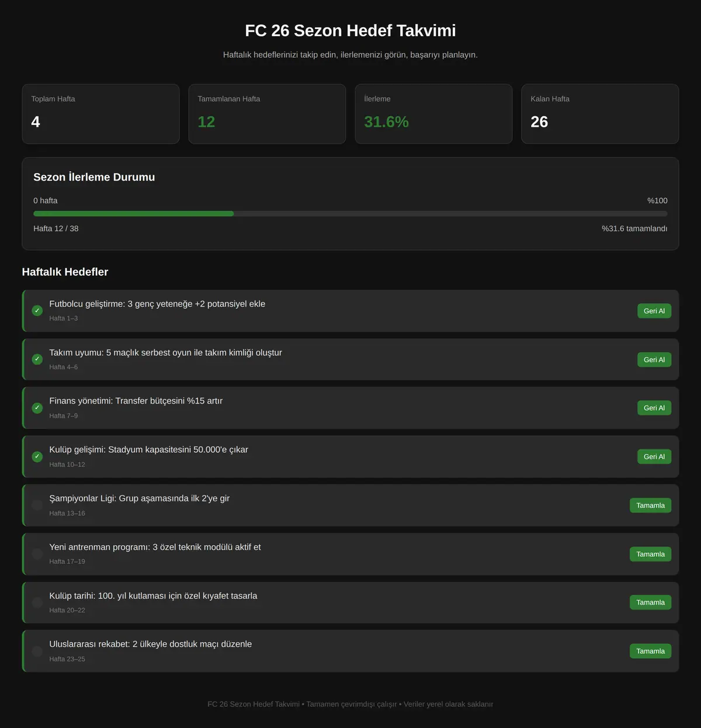Uncheck the Finans yönetimi goal checkmark
Screen dimensions: 701x728
point(37,408)
